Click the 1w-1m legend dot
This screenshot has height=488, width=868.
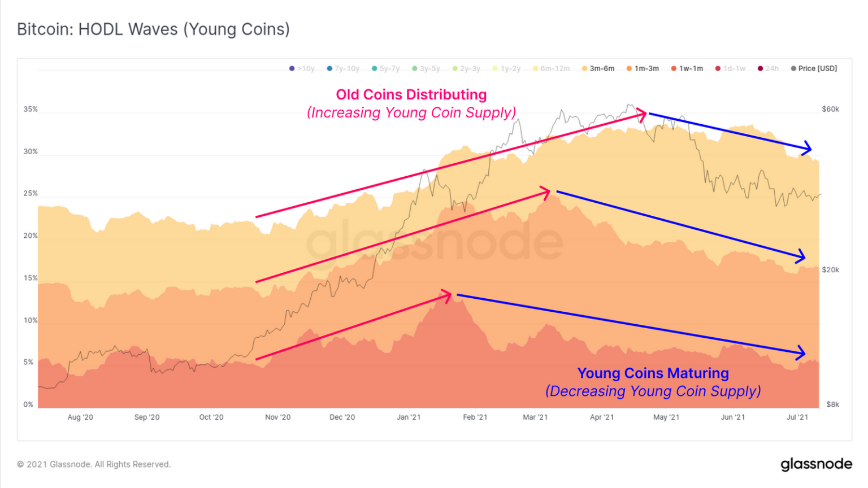[x=674, y=68]
